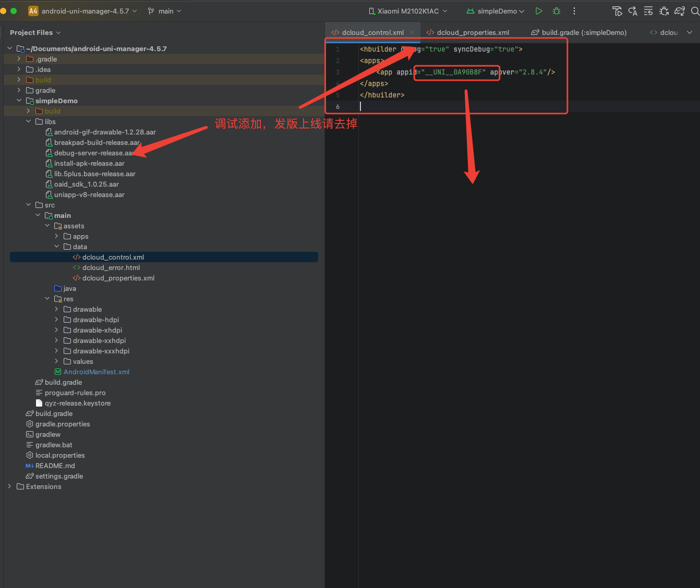Run the simpleDemo app with the green play icon
Screen dimensions: 700x588
click(x=539, y=11)
